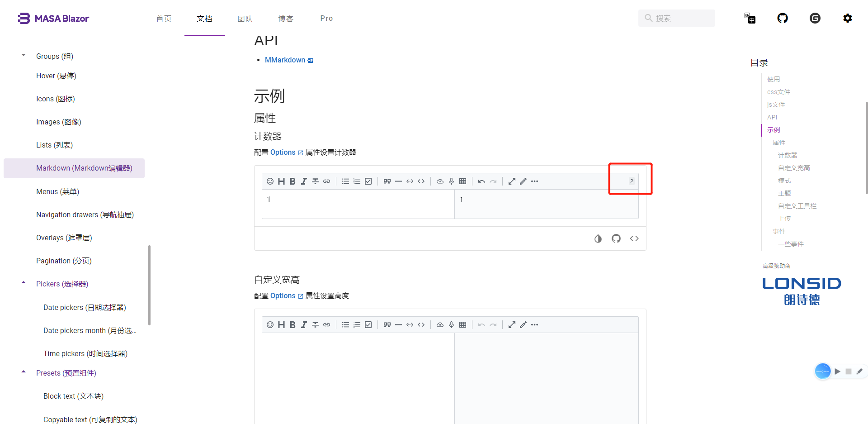
Task: Insert link via 计数器 editor toolbar
Action: pos(326,181)
